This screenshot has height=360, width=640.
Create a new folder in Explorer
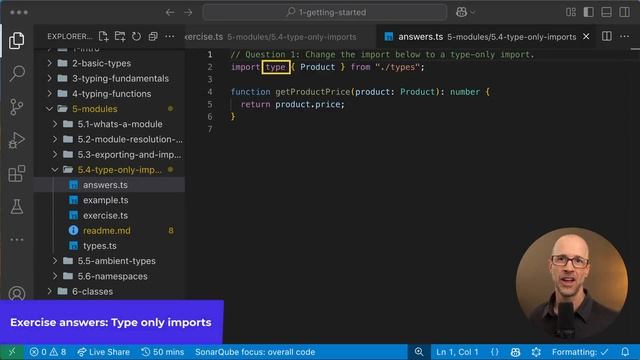click(x=120, y=37)
